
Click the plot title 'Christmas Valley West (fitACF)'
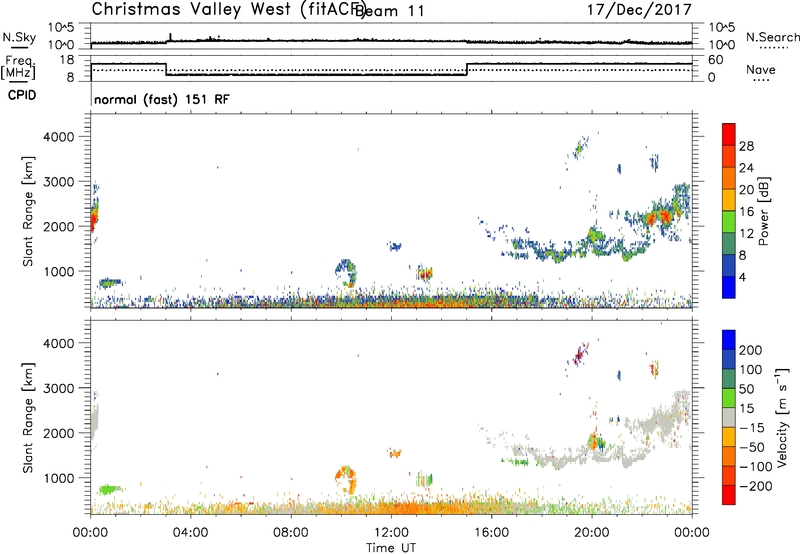228,10
